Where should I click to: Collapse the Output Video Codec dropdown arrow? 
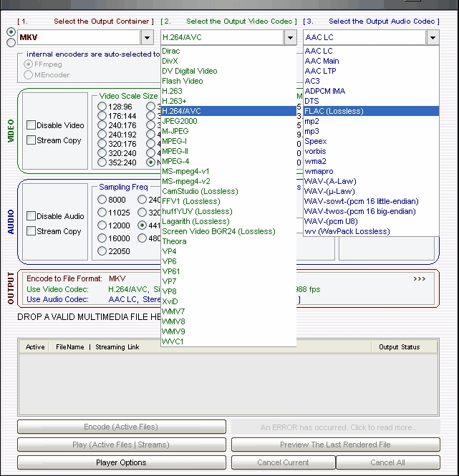pyautogui.click(x=290, y=38)
